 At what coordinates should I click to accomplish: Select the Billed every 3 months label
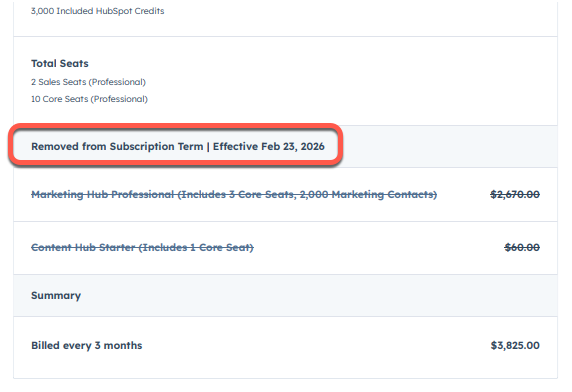point(86,345)
